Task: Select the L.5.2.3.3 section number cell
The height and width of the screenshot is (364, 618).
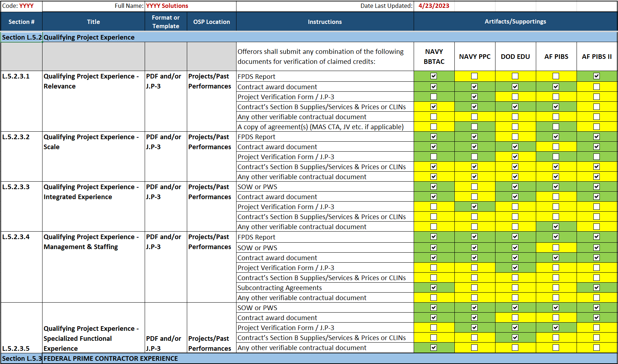Action: [21, 206]
